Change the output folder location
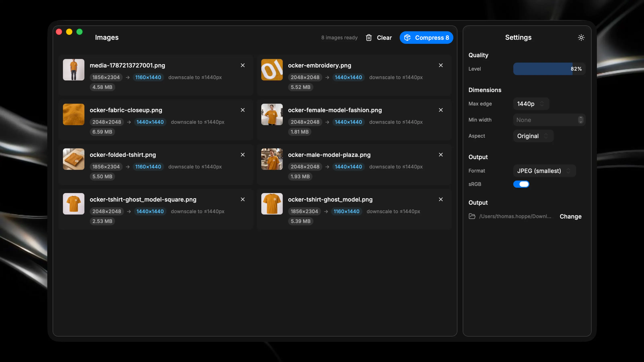The height and width of the screenshot is (362, 644). pyautogui.click(x=571, y=216)
